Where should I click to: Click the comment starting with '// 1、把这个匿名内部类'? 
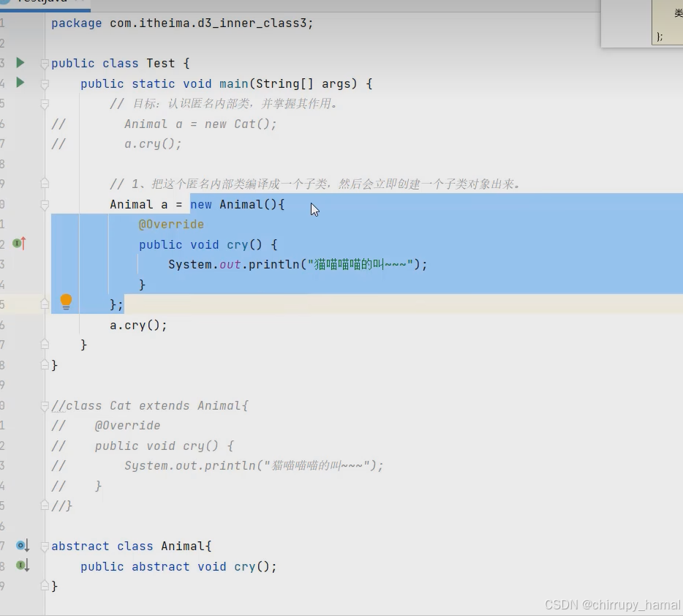point(315,184)
